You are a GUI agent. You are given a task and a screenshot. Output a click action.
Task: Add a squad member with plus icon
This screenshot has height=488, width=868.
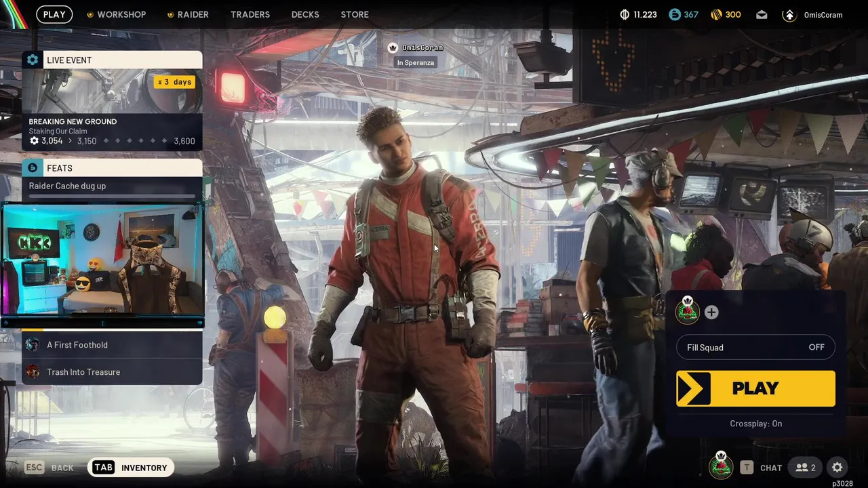(711, 312)
